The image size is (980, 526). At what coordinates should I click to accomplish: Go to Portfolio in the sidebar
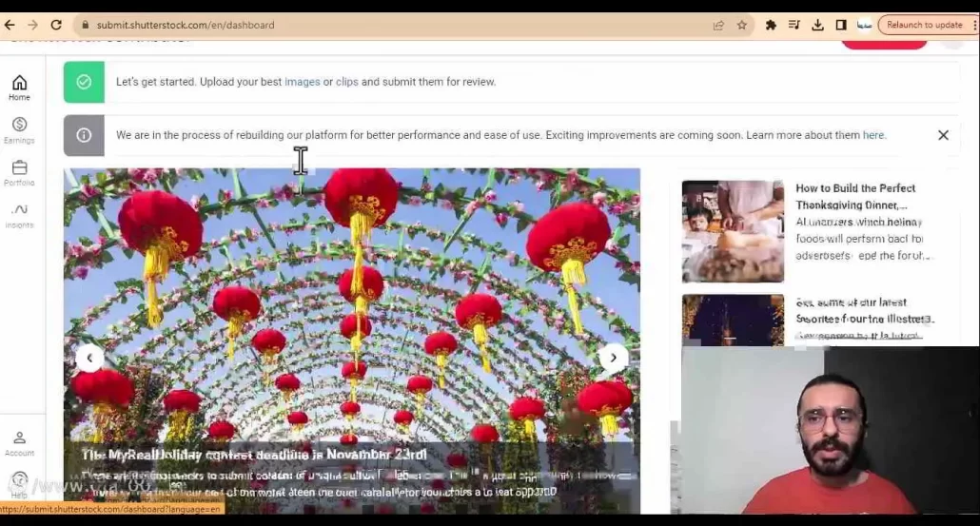point(19,172)
